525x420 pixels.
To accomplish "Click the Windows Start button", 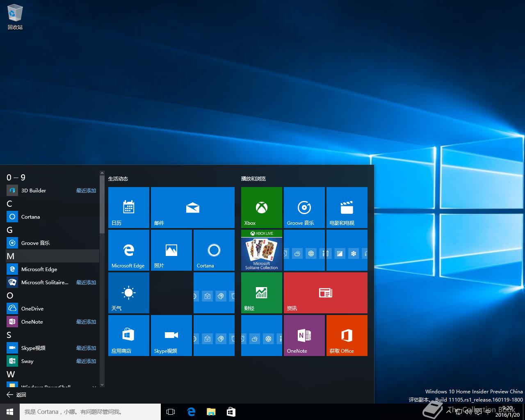I will click(x=10, y=412).
